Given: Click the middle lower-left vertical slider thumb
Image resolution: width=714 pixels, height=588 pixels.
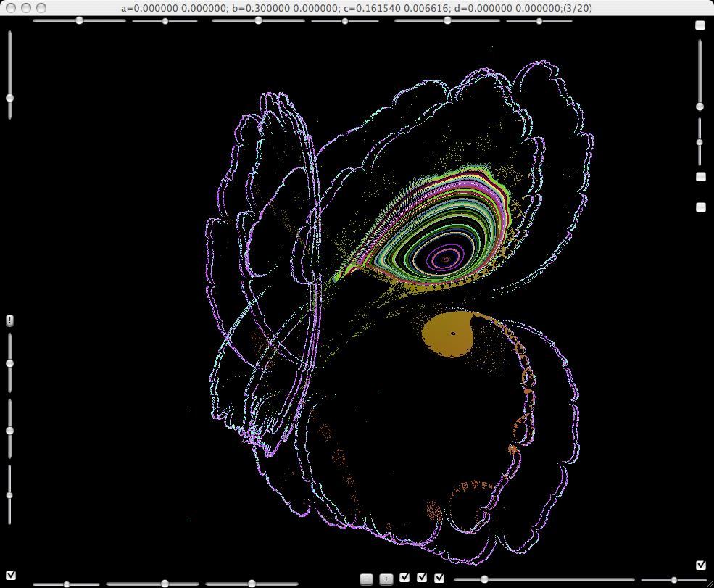Looking at the screenshot, I should pos(9,431).
